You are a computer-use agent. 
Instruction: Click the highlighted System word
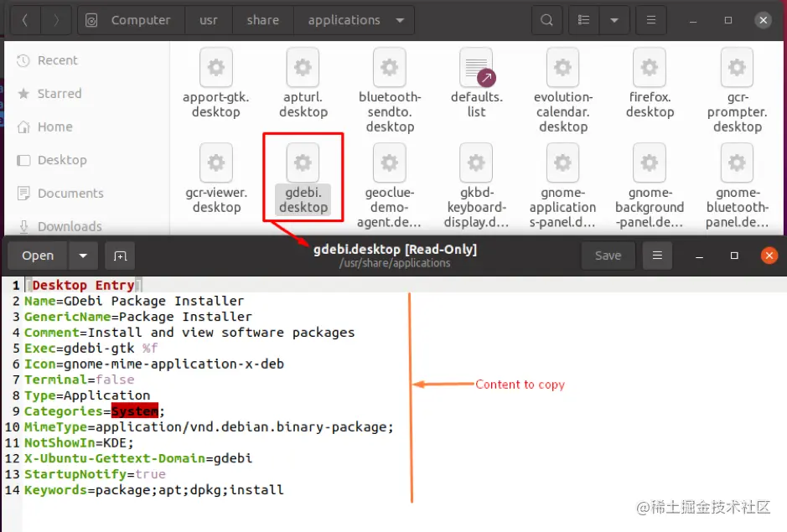134,411
